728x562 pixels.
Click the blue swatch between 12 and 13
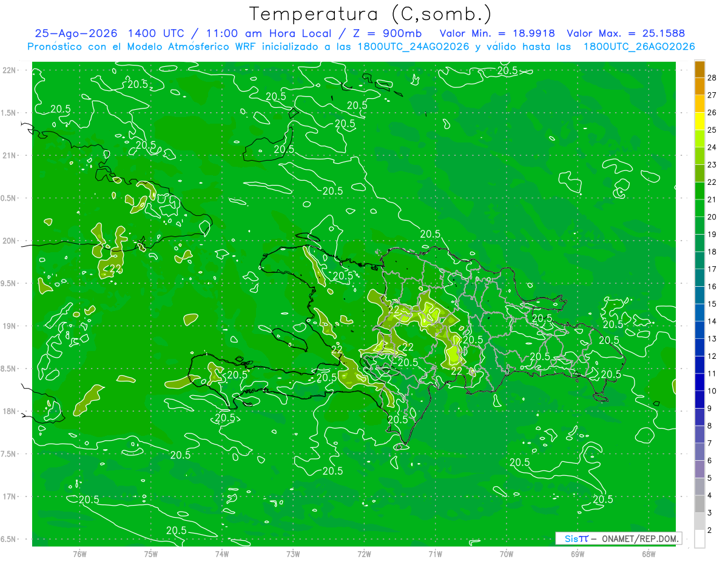pos(699,347)
